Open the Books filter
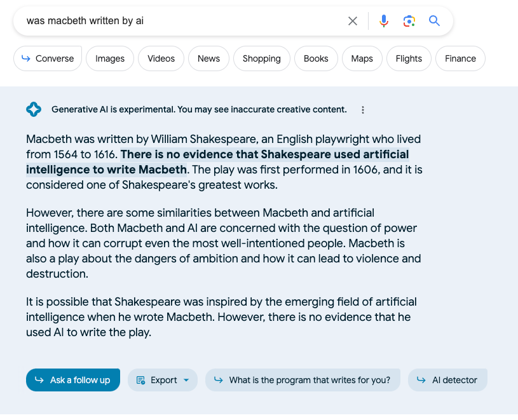The width and height of the screenshot is (518, 420). coord(316,58)
